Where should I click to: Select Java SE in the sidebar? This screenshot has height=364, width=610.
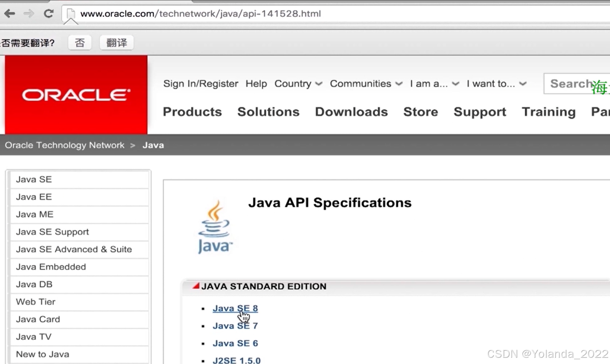79,179
